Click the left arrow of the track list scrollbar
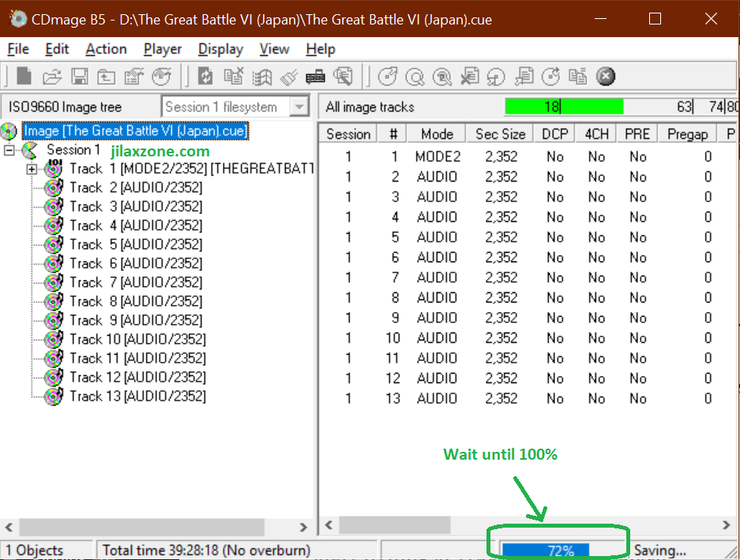740x560 pixels. pyautogui.click(x=329, y=524)
